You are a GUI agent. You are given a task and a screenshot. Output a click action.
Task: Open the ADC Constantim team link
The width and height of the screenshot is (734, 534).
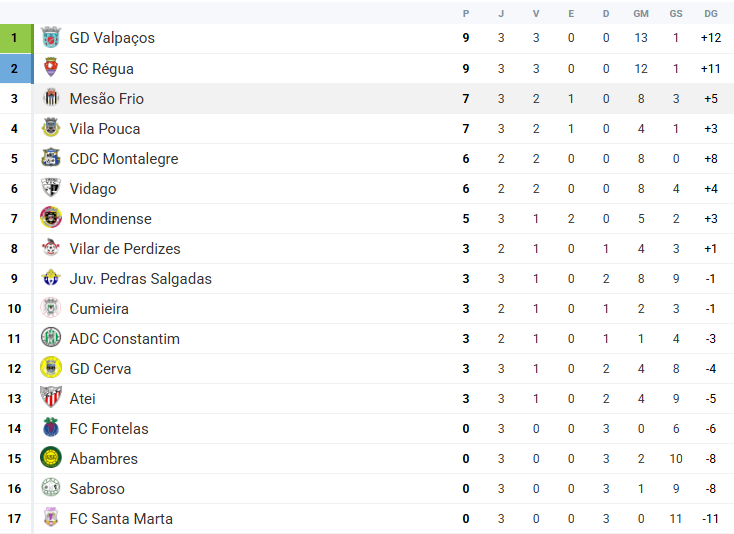(x=125, y=338)
